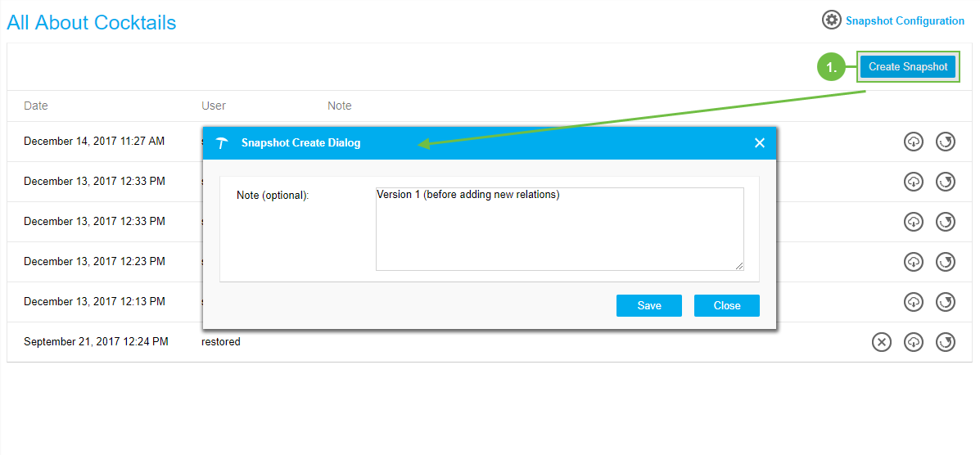Restore the December 13 12:23 PM snapshot
This screenshot has width=980, height=455.
(946, 262)
